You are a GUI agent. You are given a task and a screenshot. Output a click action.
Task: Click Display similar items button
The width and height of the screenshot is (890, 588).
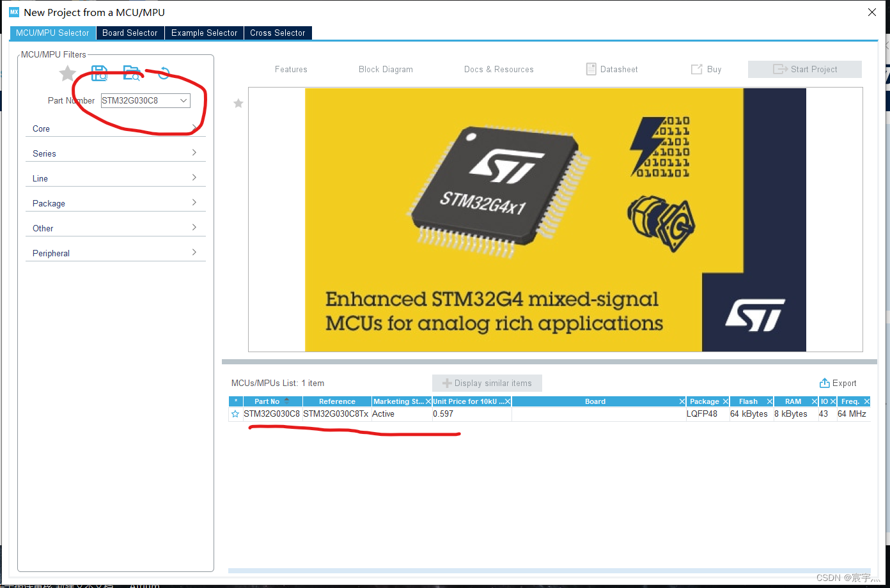click(487, 383)
